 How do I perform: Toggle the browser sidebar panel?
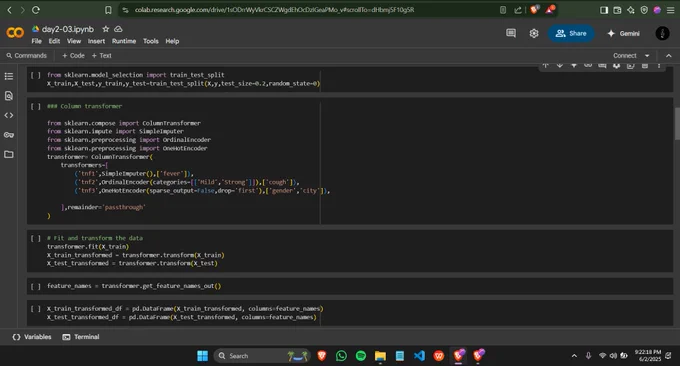[x=604, y=10]
